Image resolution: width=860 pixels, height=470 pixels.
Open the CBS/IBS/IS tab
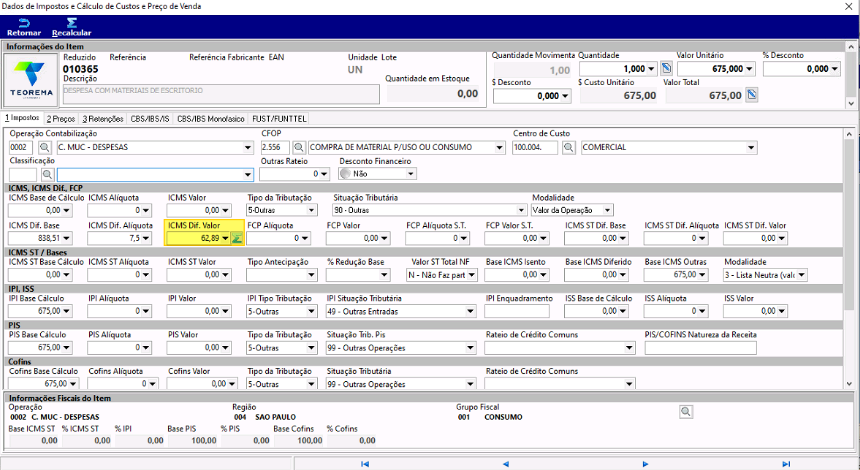pyautogui.click(x=150, y=119)
